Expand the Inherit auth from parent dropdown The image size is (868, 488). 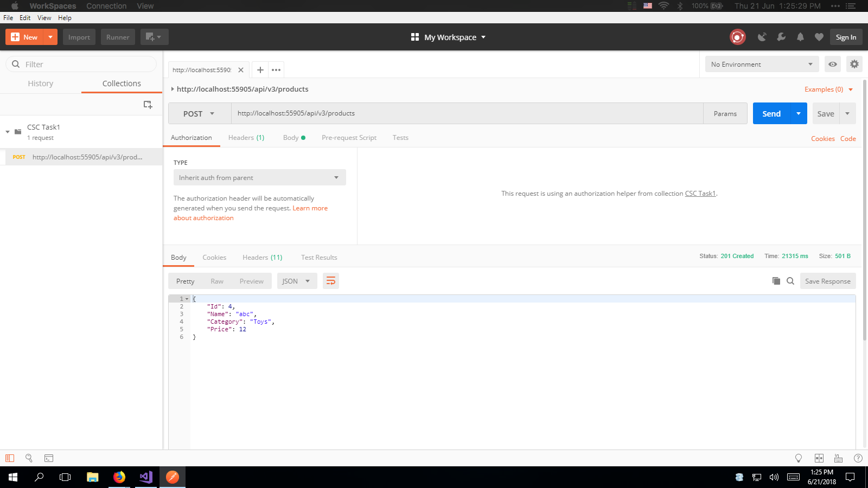pyautogui.click(x=259, y=178)
